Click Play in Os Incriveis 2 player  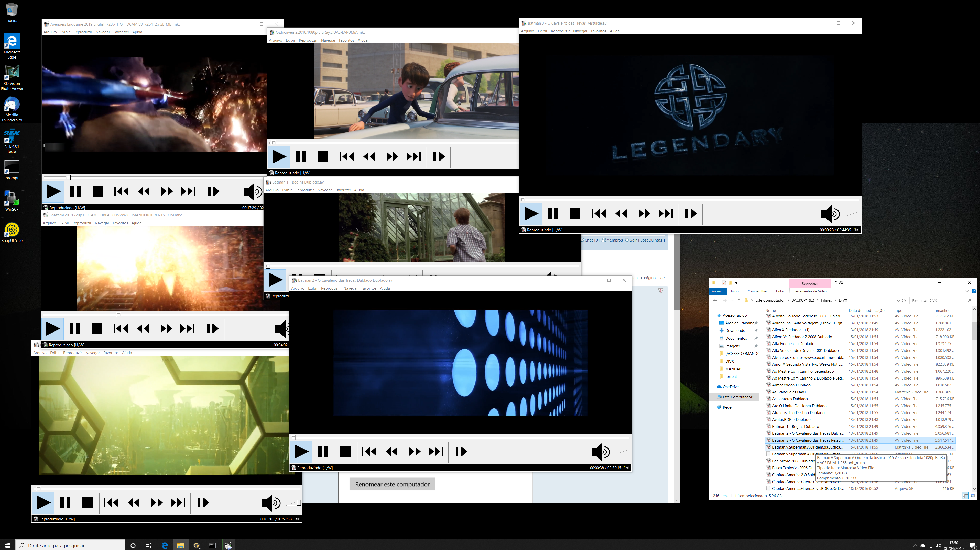279,157
